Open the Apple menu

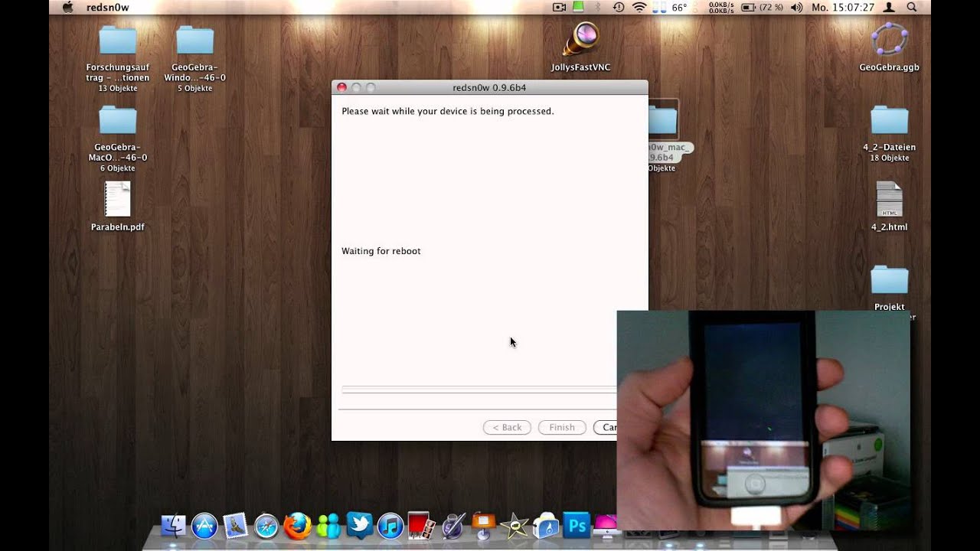(x=67, y=7)
